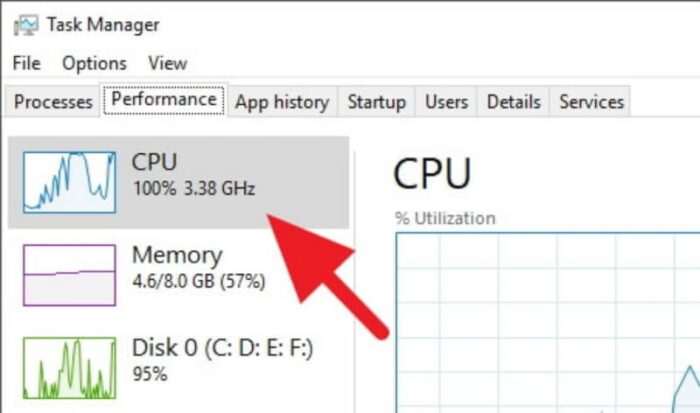Viewport: 700px width, 413px height.
Task: Go to the Users tab
Action: pyautogui.click(x=446, y=102)
